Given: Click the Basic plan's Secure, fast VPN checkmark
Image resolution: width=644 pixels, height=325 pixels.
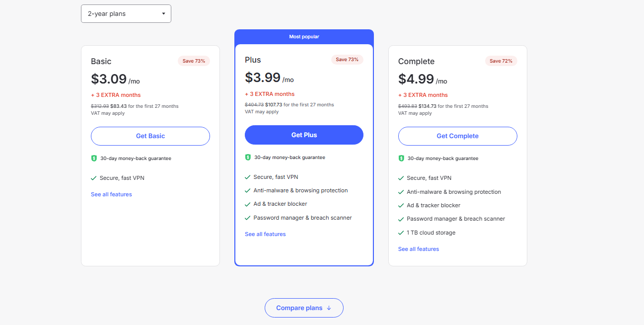Looking at the screenshot, I should [x=93, y=178].
